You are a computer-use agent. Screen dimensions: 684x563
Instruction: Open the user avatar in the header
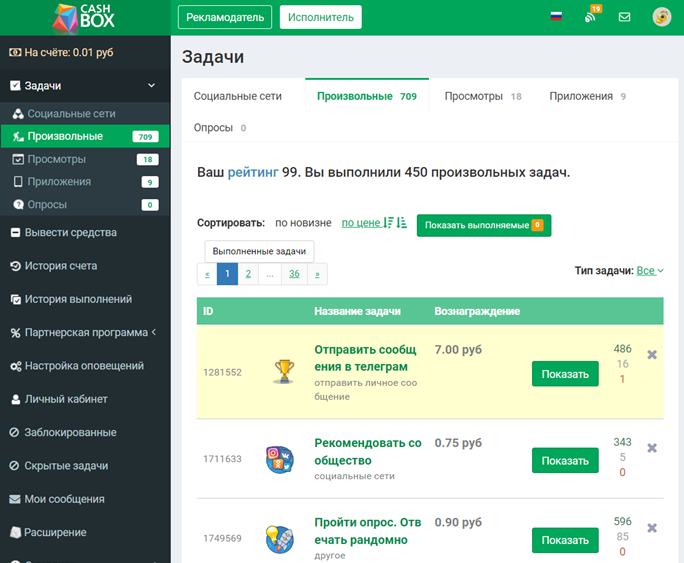[662, 17]
